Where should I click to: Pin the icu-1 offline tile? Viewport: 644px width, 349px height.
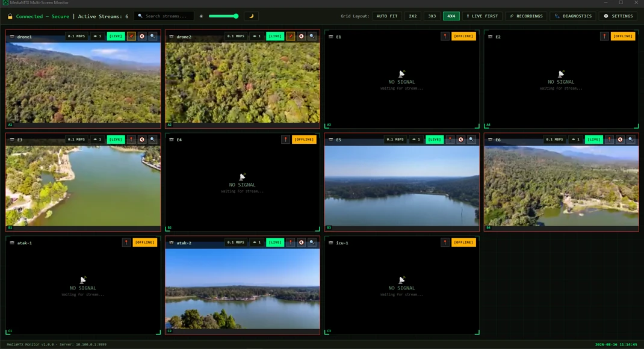click(445, 242)
